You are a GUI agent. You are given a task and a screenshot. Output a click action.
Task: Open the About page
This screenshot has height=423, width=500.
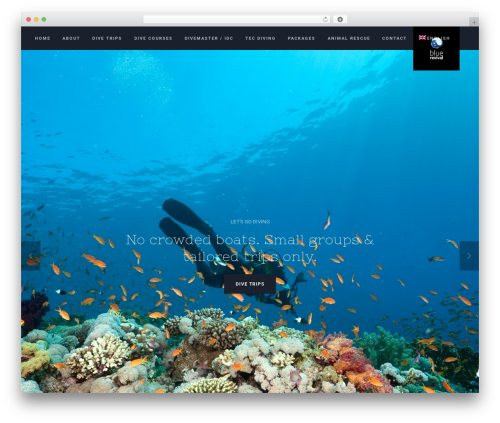coord(71,38)
